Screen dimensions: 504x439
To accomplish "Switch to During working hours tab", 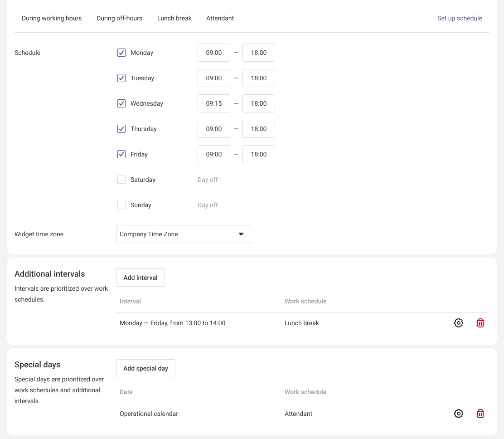I will [52, 18].
